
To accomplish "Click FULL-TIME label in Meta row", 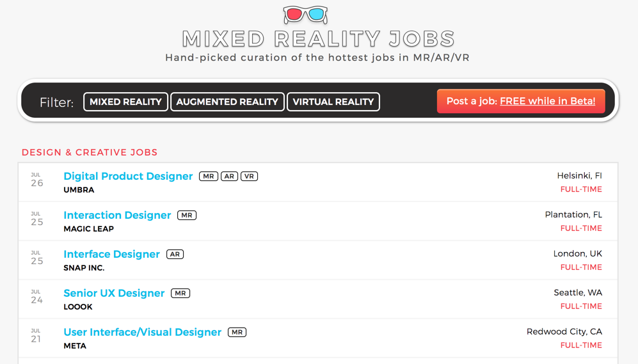I will (x=581, y=345).
